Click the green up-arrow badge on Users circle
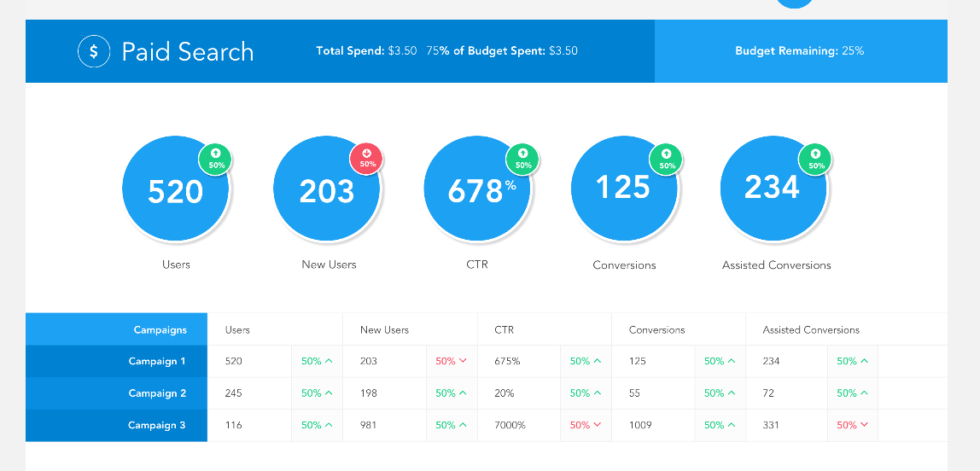Image resolution: width=980 pixels, height=471 pixels. pos(216,160)
